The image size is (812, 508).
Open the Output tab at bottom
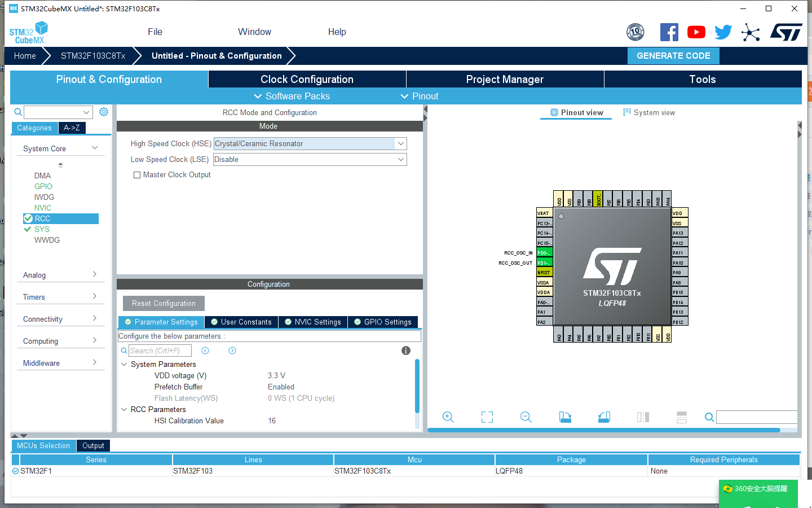point(93,445)
